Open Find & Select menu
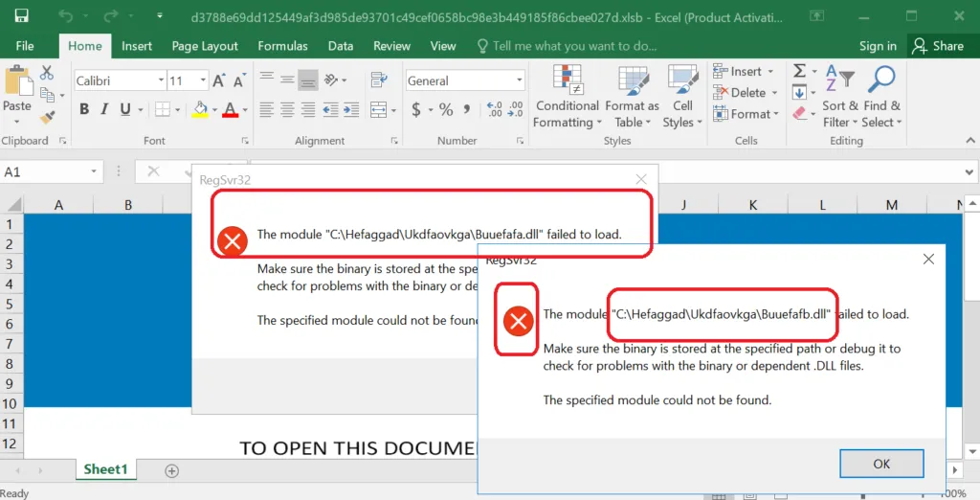 (881, 97)
